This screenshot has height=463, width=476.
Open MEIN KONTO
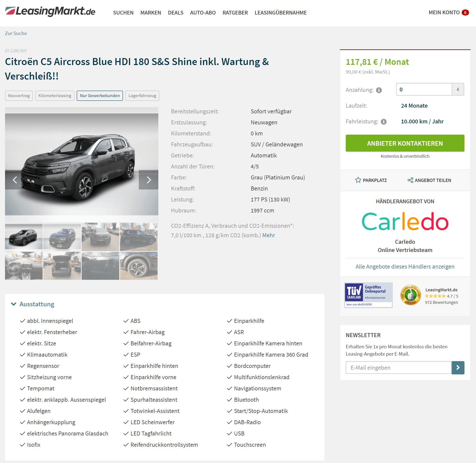pyautogui.click(x=444, y=13)
